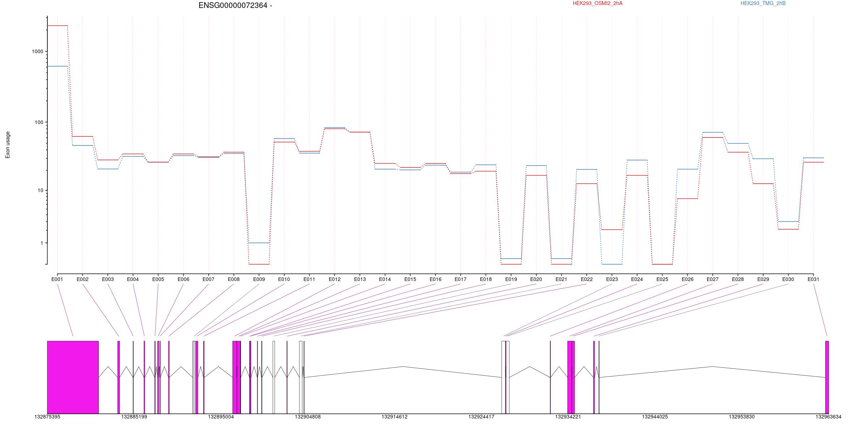
Task: Click exon label E016
Action: (x=435, y=279)
